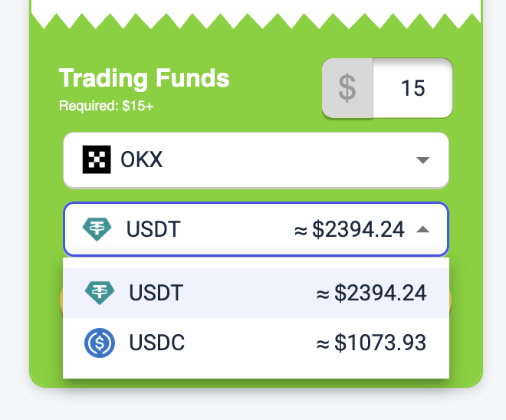Click the ≈ $1073.93 USDC balance
506x420 pixels.
[371, 343]
